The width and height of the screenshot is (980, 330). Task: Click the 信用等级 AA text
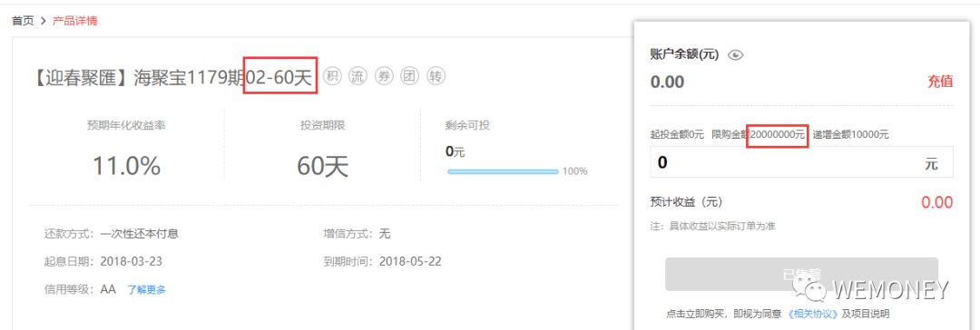[80, 289]
